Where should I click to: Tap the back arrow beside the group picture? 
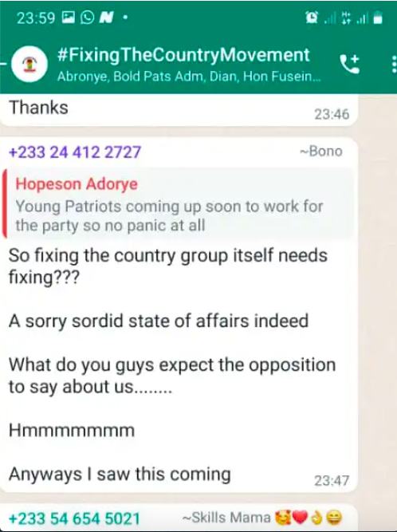click(3, 64)
